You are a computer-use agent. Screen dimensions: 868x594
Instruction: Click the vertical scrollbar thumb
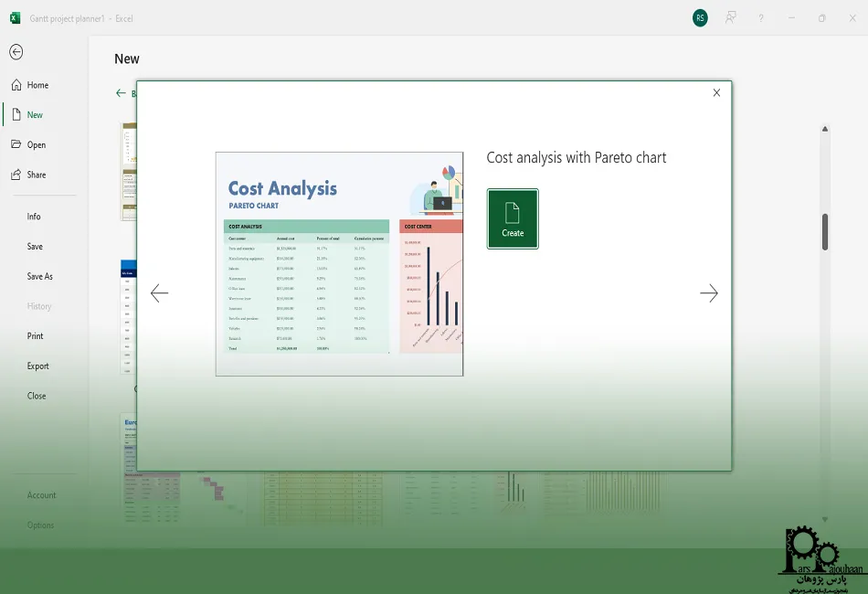(825, 232)
